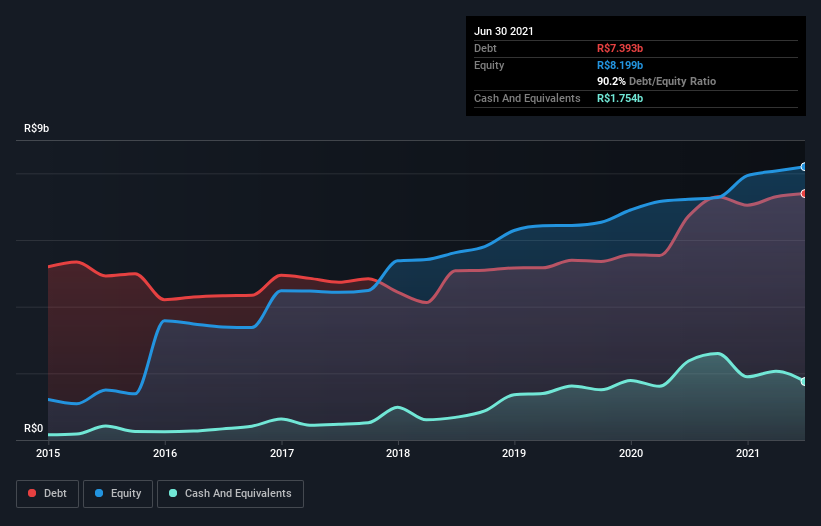Click the Cash value R$1.754b

pos(620,98)
